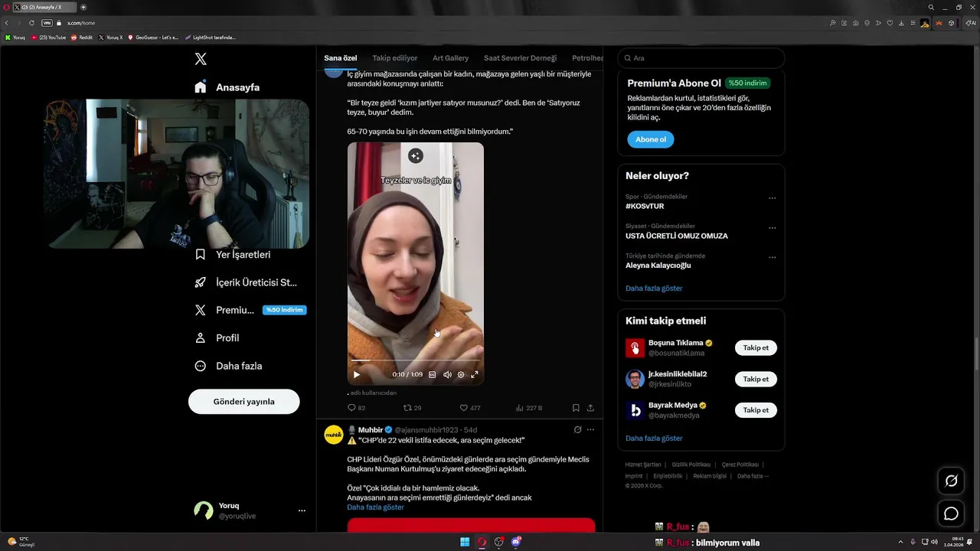Mute the video with speaker icon
Viewport: 980px width, 551px height.
[x=447, y=374]
